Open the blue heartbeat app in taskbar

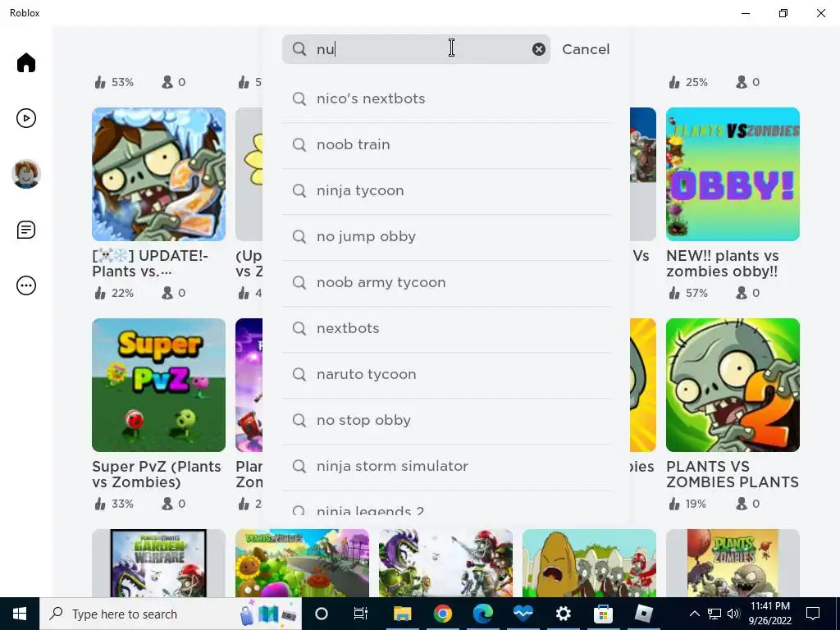(523, 614)
